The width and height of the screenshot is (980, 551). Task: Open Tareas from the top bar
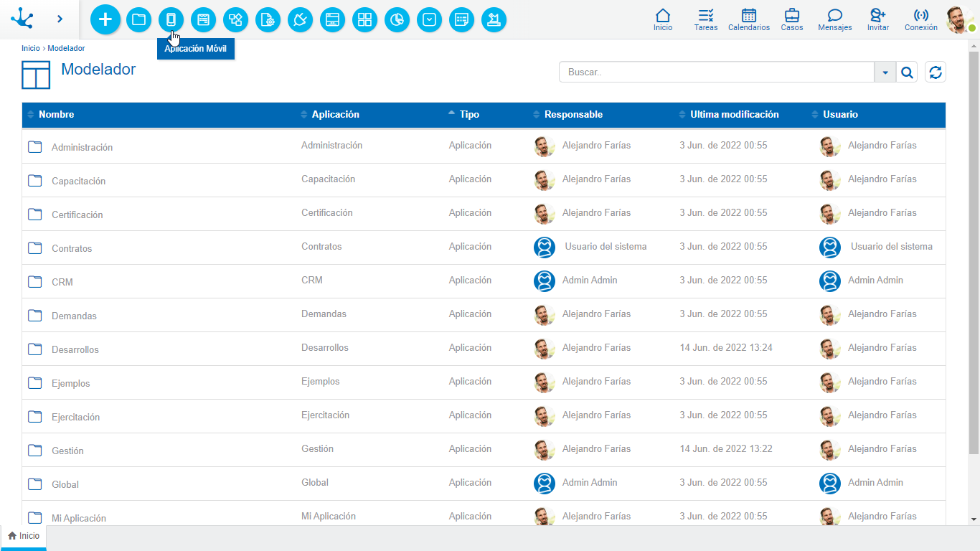(x=706, y=19)
